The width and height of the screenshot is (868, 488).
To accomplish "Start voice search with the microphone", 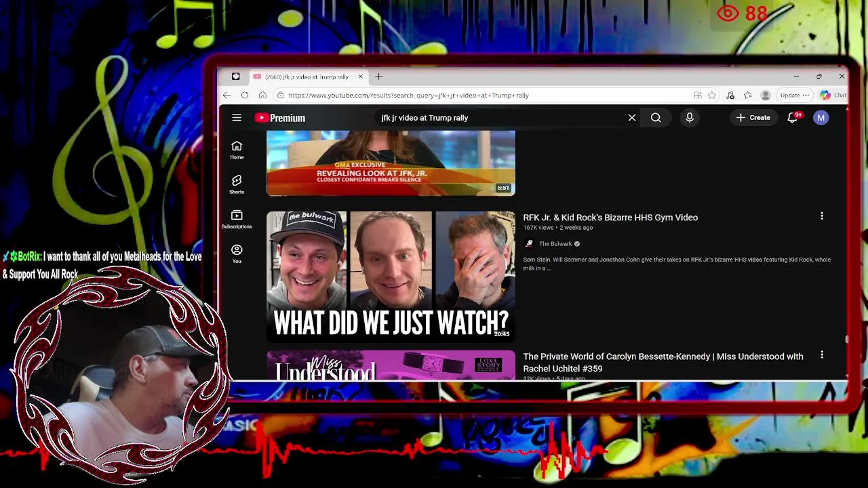I will coord(690,118).
